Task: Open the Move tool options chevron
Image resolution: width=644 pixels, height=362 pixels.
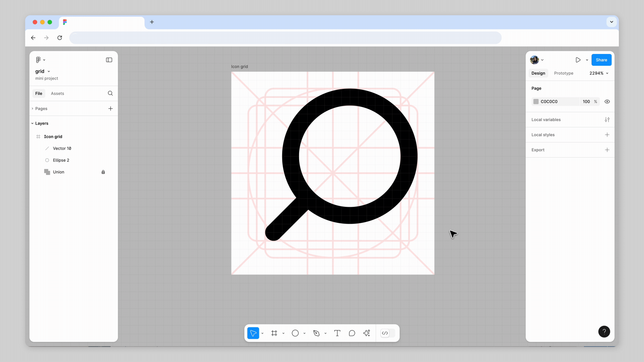Action: point(262,333)
